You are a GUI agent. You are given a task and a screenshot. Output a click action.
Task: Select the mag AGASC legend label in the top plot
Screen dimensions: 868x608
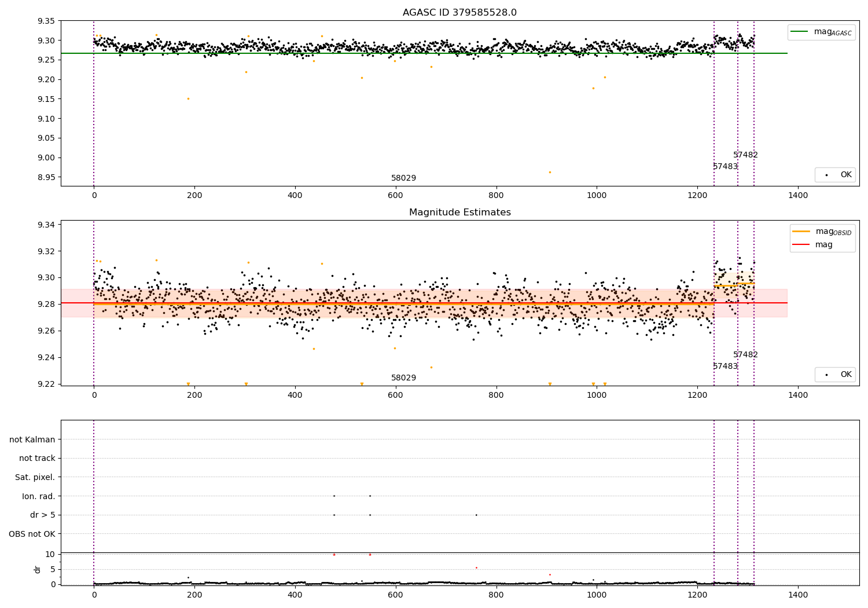(833, 32)
